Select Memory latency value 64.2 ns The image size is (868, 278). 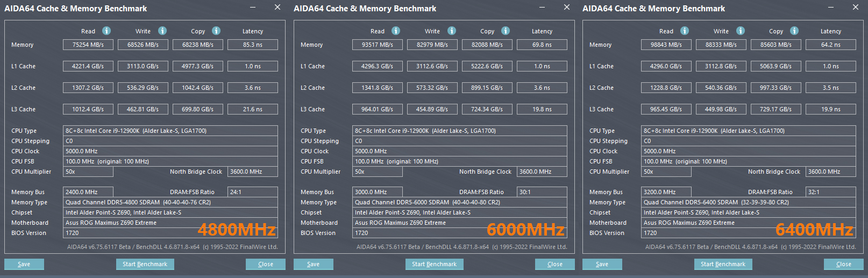coord(831,45)
